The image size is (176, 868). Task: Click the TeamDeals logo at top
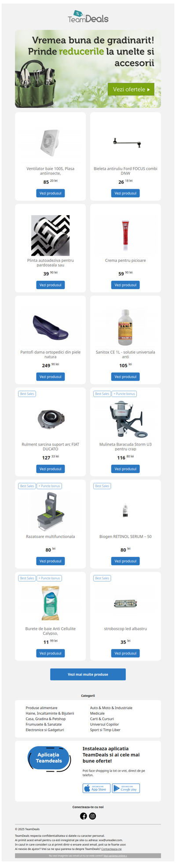tap(88, 17)
